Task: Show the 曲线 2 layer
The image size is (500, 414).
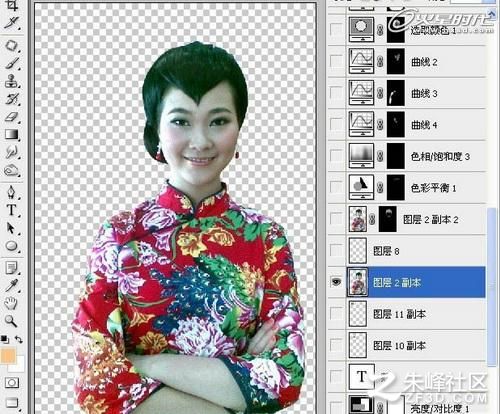Action: pos(336,61)
